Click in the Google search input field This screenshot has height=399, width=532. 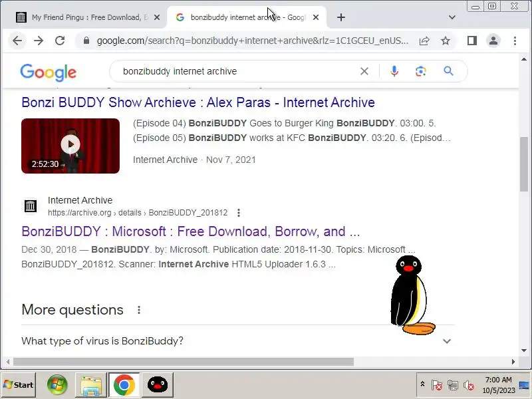(237, 71)
